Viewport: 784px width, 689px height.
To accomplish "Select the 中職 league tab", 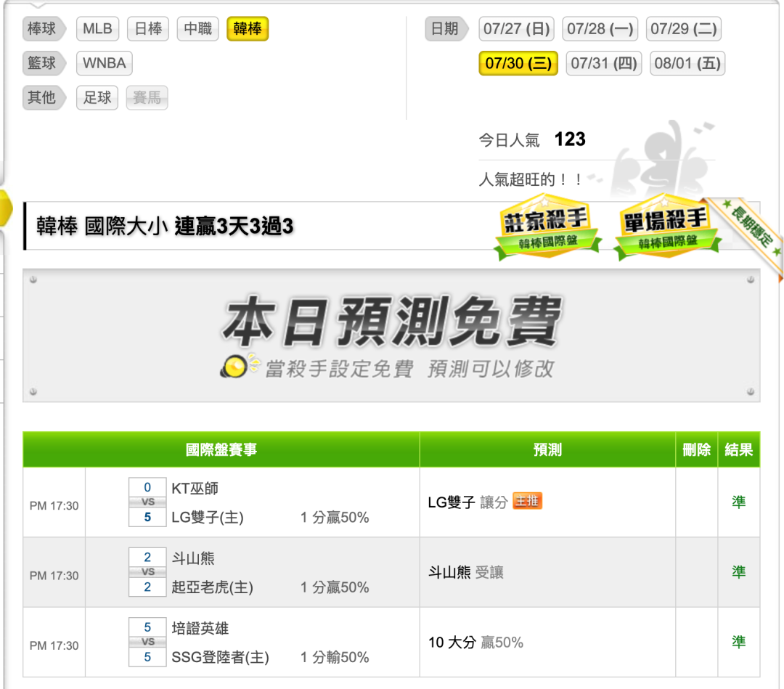I will point(197,28).
